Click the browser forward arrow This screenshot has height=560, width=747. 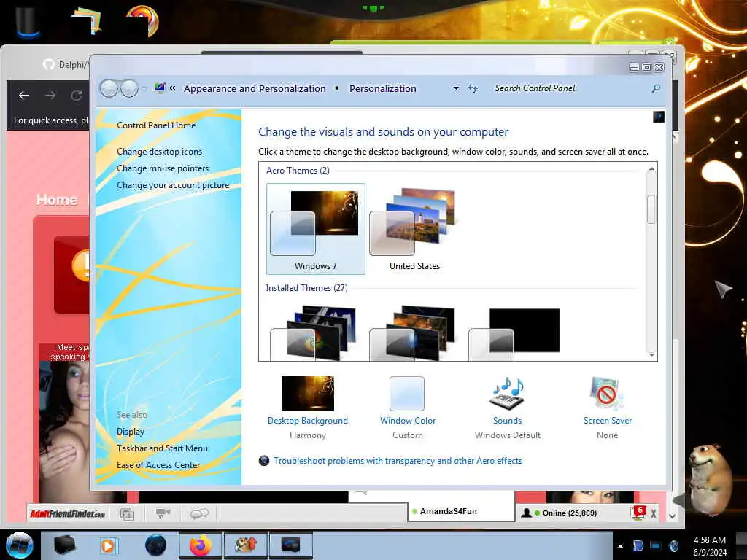coord(50,96)
